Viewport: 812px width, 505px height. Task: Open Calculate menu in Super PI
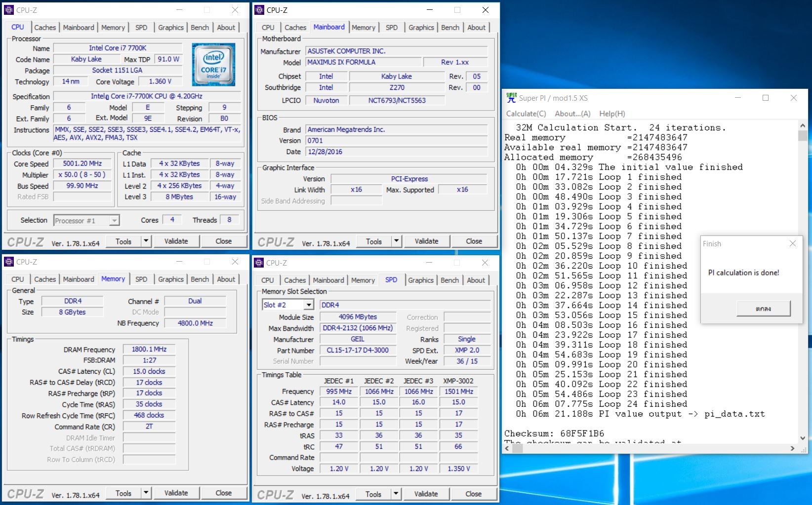point(526,114)
